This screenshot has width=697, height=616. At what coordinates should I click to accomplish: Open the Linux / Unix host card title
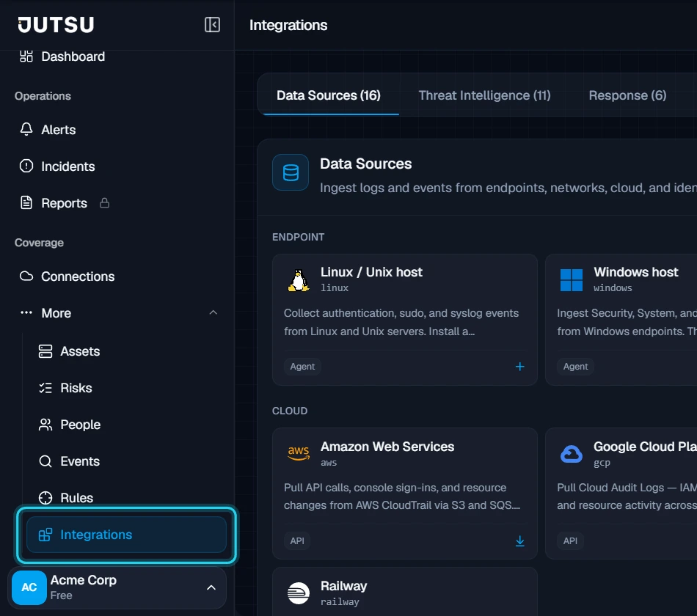pyautogui.click(x=371, y=272)
